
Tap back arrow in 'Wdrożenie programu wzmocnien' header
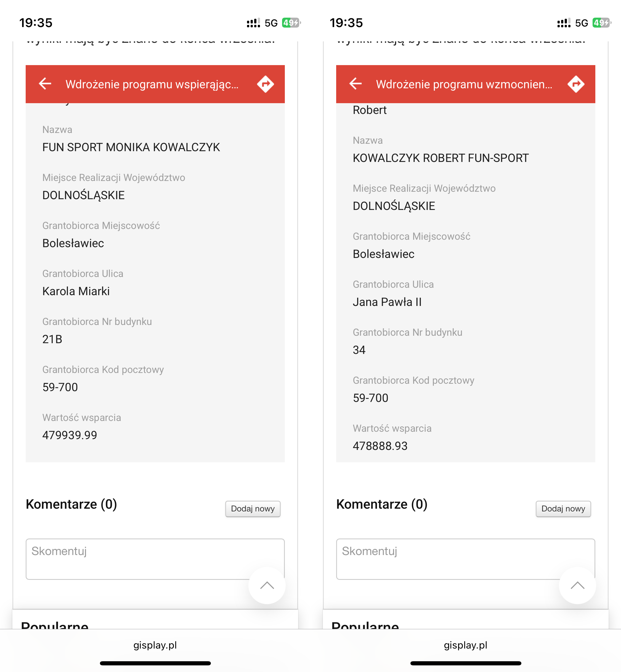[x=355, y=84]
